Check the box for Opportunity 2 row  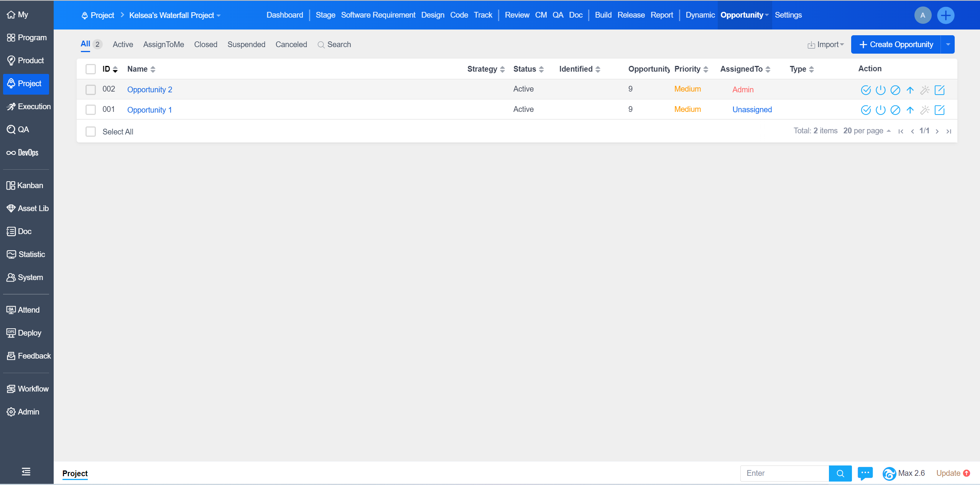[x=90, y=90]
